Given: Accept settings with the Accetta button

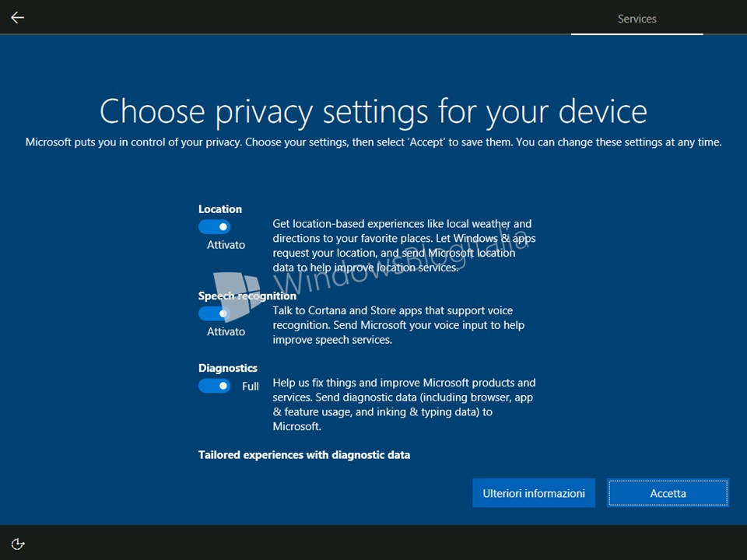Looking at the screenshot, I should click(x=668, y=493).
